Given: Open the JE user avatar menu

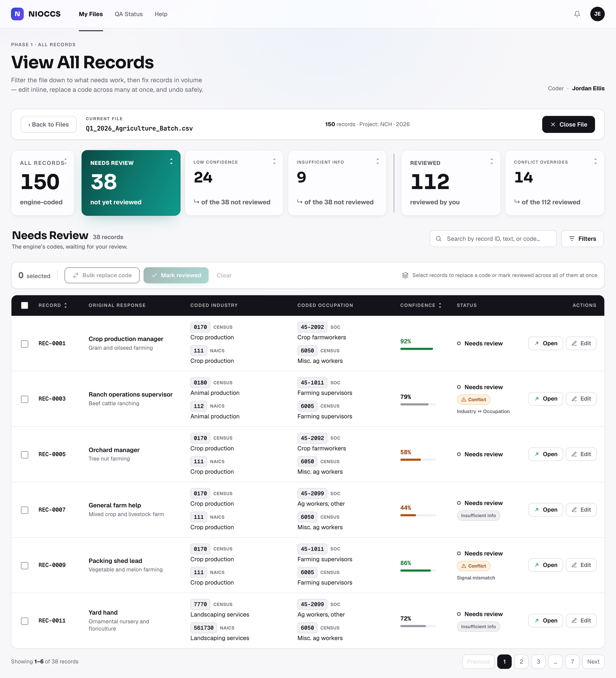Looking at the screenshot, I should [x=597, y=14].
